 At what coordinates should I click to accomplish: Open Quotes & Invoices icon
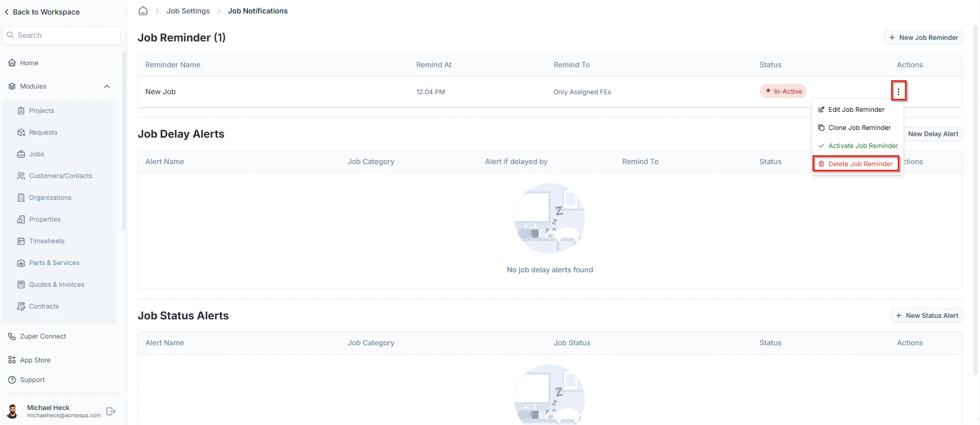(21, 285)
